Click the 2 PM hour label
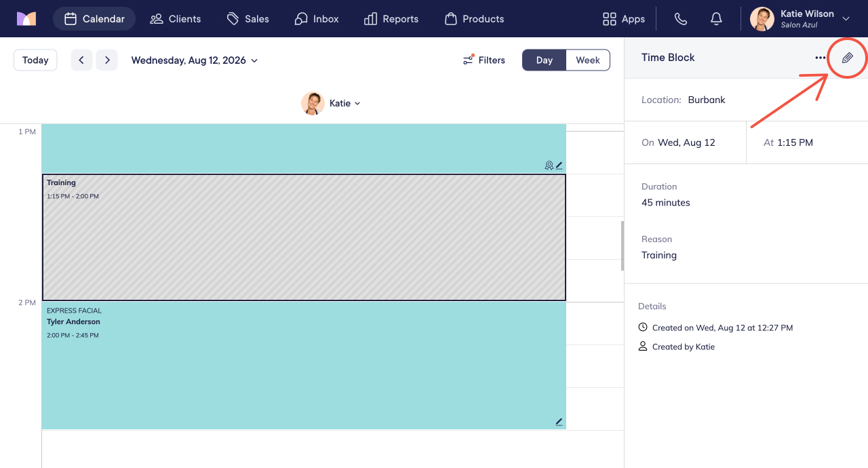The image size is (868, 468). pyautogui.click(x=27, y=303)
